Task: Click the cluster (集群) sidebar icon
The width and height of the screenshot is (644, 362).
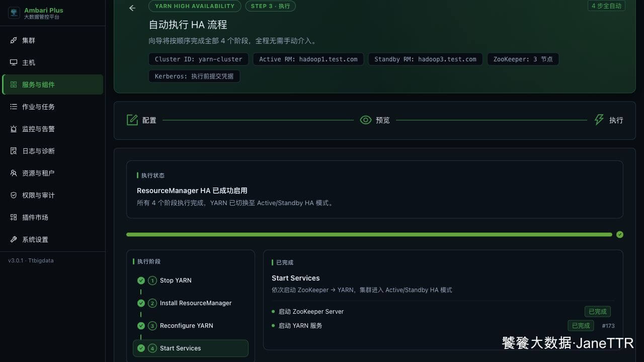Action: (14, 40)
